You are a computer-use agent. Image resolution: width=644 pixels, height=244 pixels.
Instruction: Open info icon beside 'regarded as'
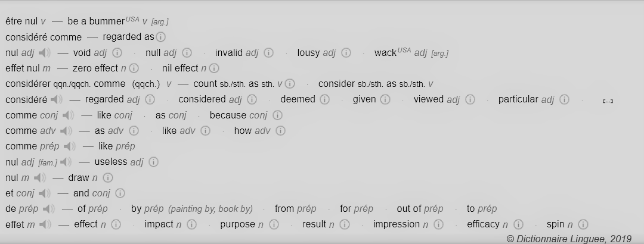[160, 37]
